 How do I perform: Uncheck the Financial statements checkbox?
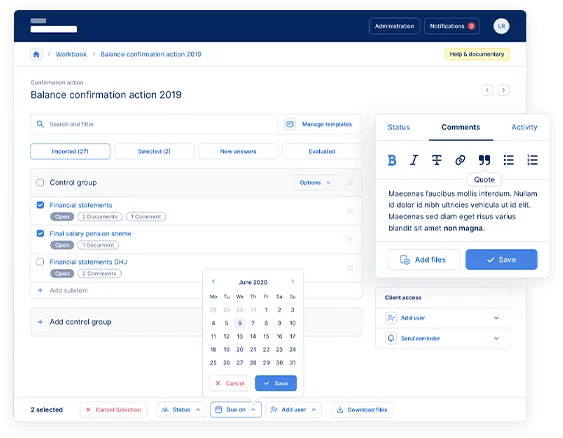click(x=40, y=205)
